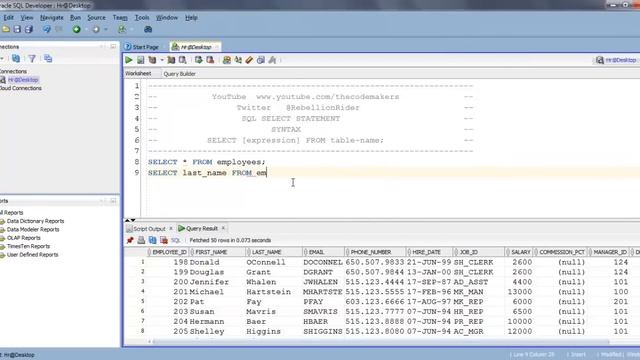Image resolution: width=640 pixels, height=360 pixels.
Task: Open the Run menu
Action: pyautogui.click(x=76, y=18)
